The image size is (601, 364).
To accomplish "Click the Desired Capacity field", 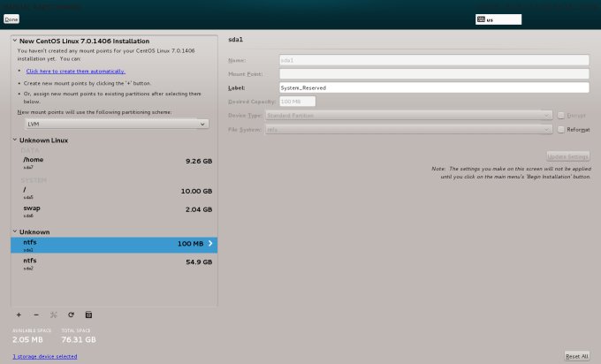I will (x=298, y=102).
